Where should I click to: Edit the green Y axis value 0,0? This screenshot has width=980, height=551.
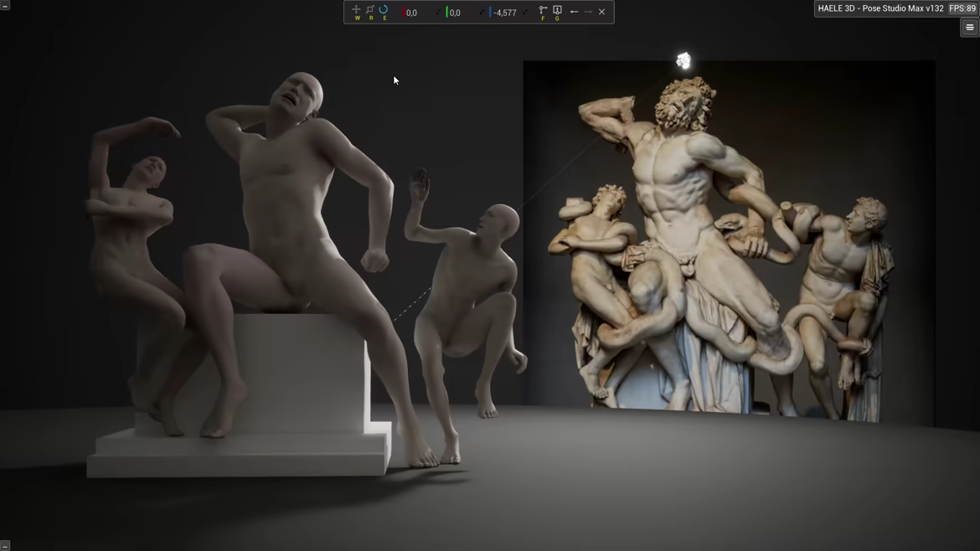(454, 13)
